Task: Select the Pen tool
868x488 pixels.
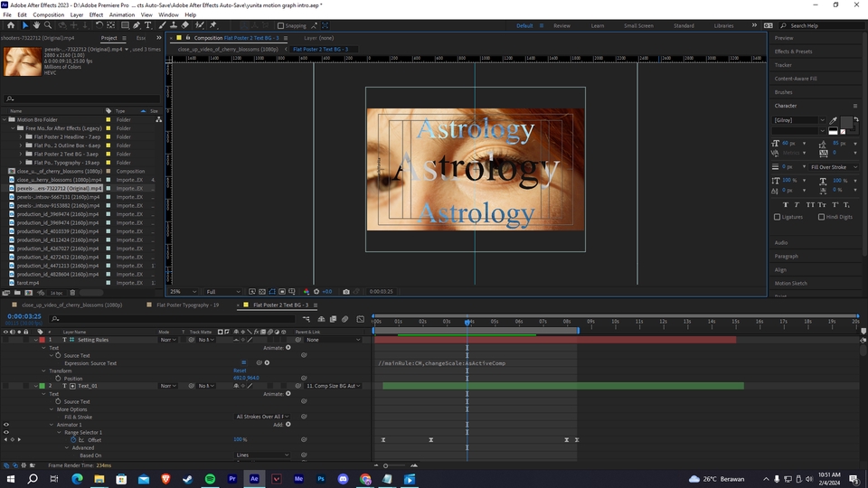Action: [x=137, y=25]
